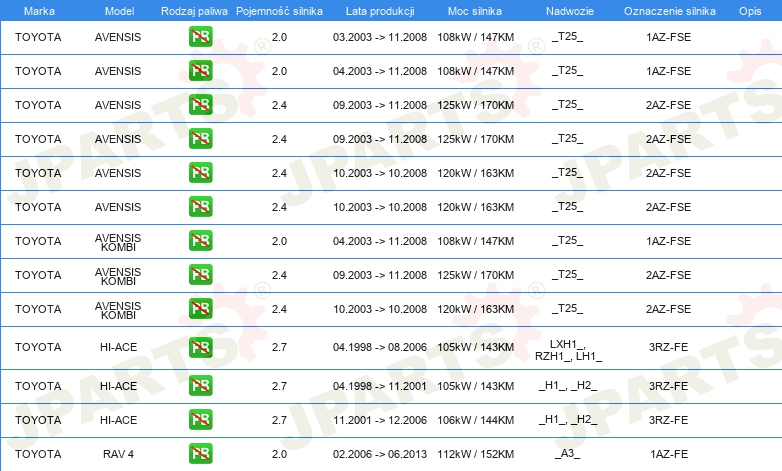Click 1AZ-FSE in the 03.2003 -> 11.2008 row
This screenshot has width=782, height=471.
coord(669,37)
